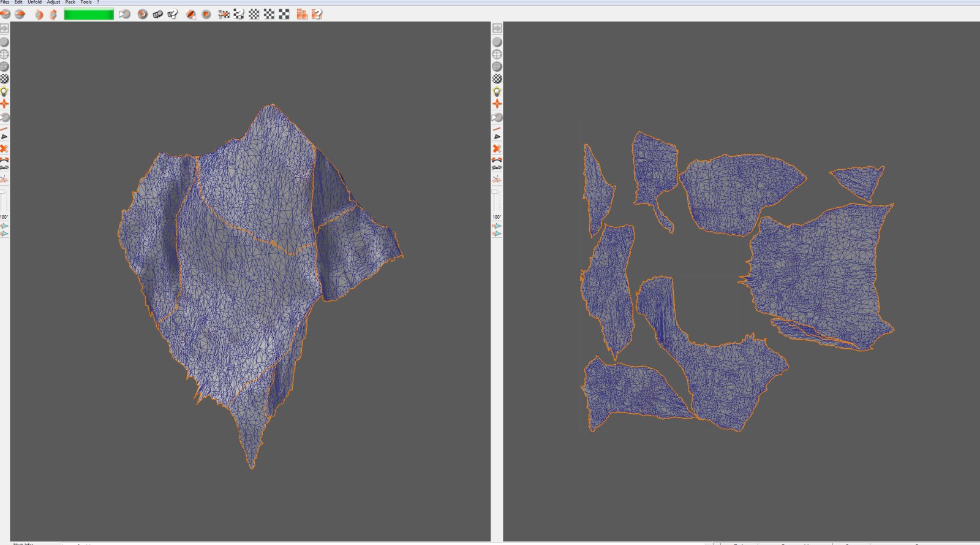Toggle checker texture sphere in left viewport
Viewport: 980px width, 545px height.
coord(4,78)
